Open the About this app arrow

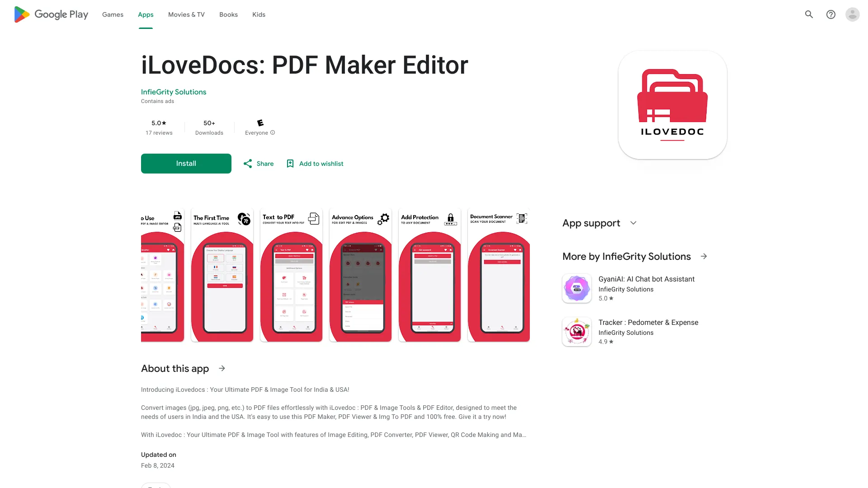[222, 368]
